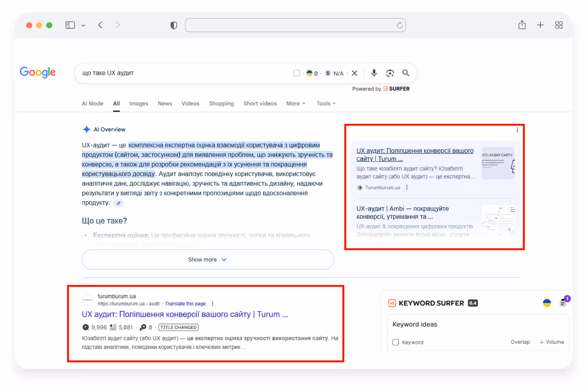The image size is (588, 392).
Task: Open AI Overview sources three-dot menu
Action: coord(517,130)
